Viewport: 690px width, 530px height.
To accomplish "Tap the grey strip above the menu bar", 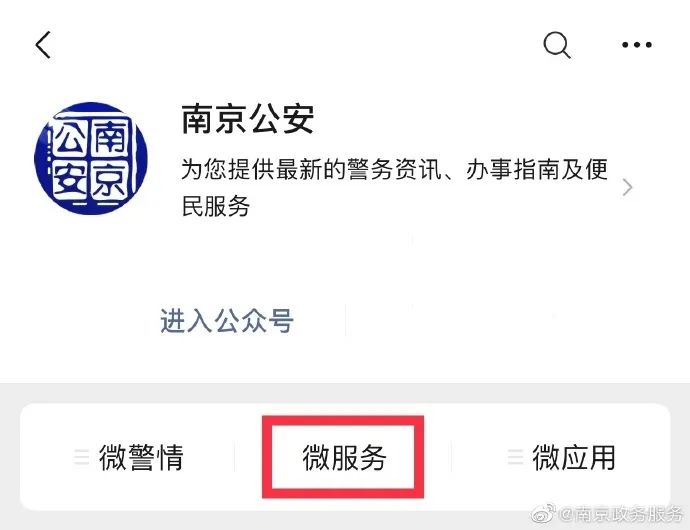I will pos(345,393).
